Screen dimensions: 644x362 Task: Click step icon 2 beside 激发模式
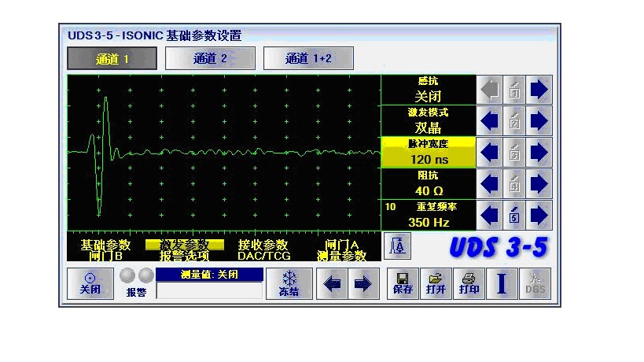click(x=514, y=121)
